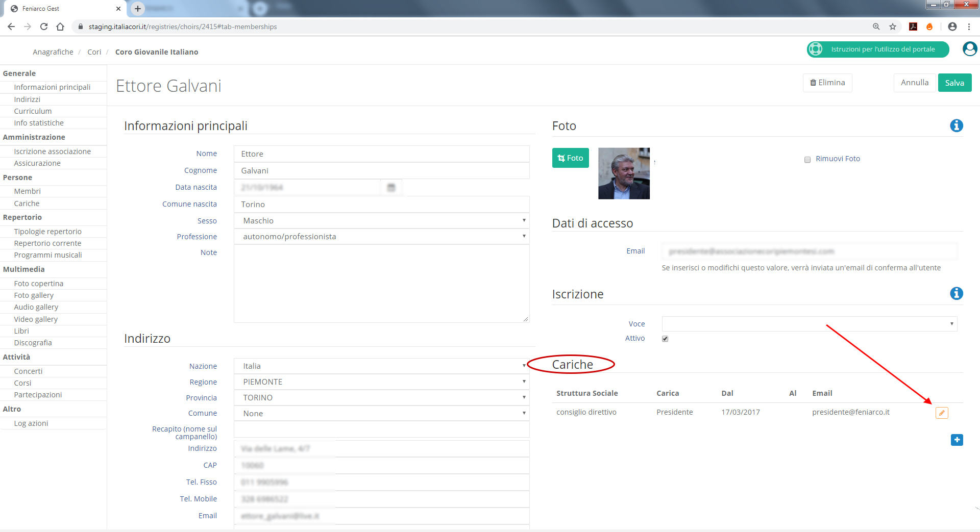
Task: Click the orange pencil edit icon for Presidente
Action: point(942,413)
